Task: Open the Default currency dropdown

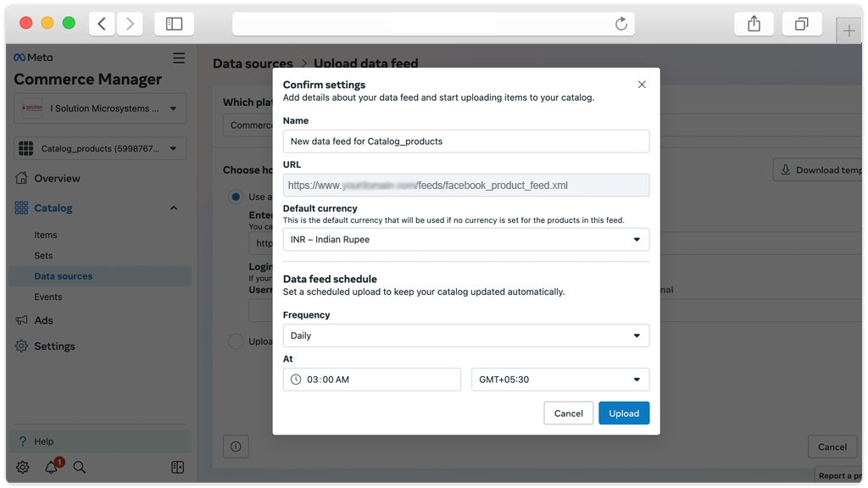Action: point(465,240)
